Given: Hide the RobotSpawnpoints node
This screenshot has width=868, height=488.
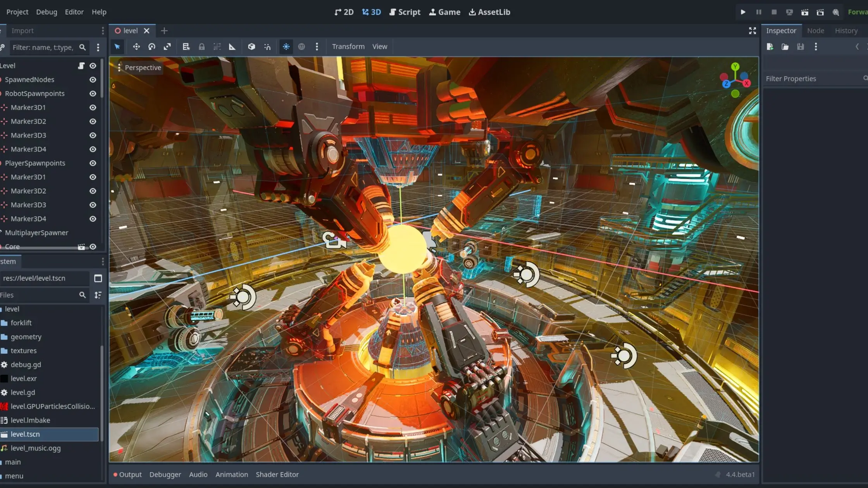Looking at the screenshot, I should 93,94.
